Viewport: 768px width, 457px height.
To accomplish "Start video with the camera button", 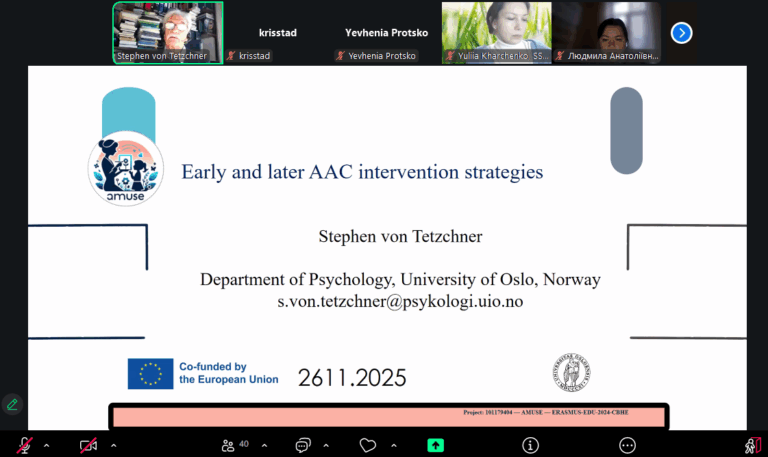I will pyautogui.click(x=90, y=445).
